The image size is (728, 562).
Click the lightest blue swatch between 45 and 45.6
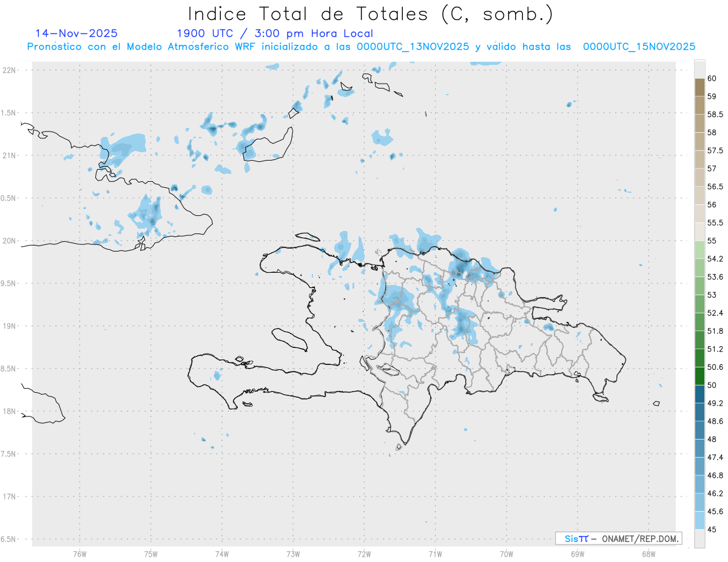coord(699,520)
